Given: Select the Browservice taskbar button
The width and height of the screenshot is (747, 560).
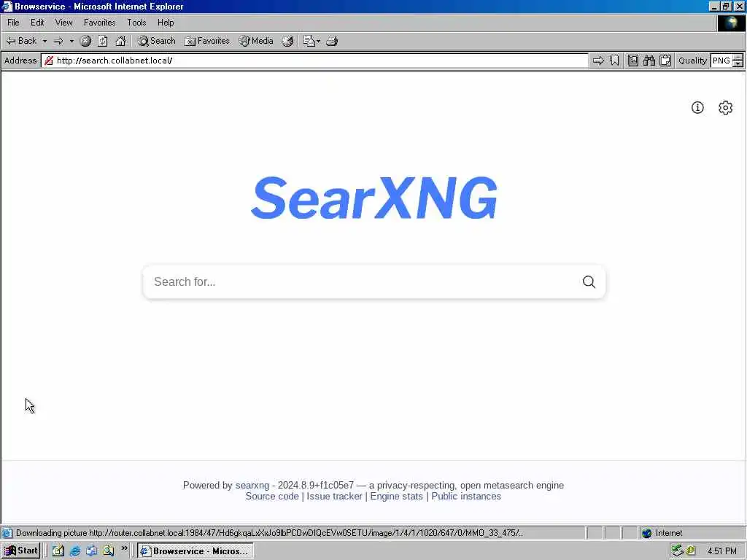Looking at the screenshot, I should (196, 551).
